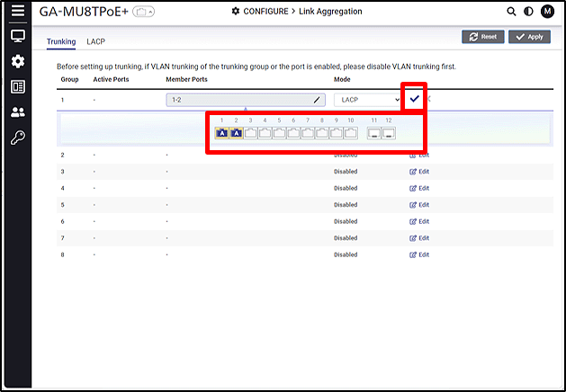Click the Member Ports column header
Viewport: 566px width, 392px height.
tap(186, 79)
